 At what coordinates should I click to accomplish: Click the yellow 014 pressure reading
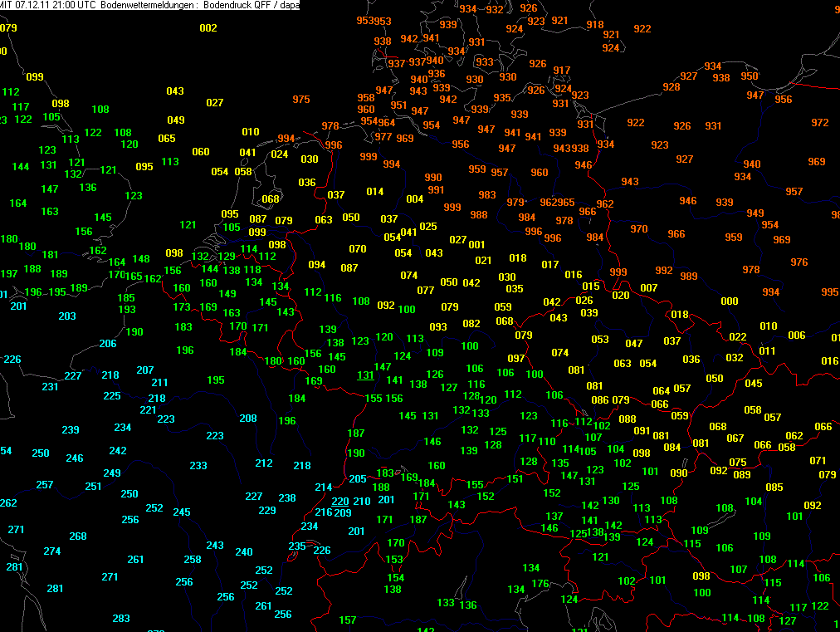point(375,192)
